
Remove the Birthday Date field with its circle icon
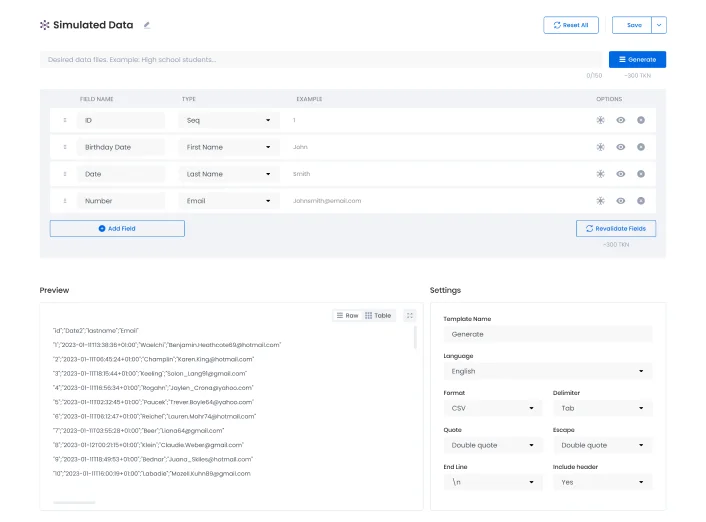(641, 147)
